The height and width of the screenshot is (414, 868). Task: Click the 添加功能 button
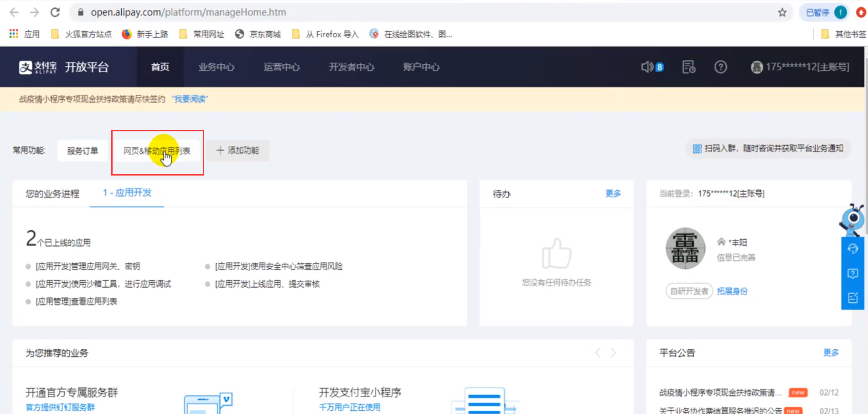click(x=238, y=150)
